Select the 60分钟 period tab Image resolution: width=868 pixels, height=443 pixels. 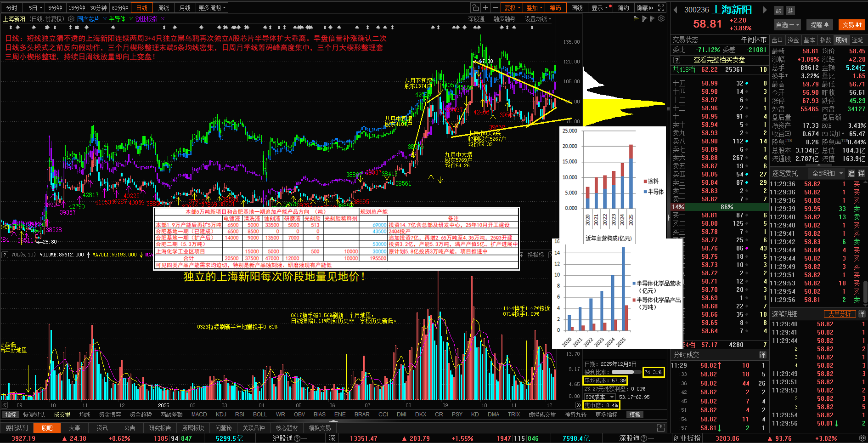pyautogui.click(x=120, y=8)
